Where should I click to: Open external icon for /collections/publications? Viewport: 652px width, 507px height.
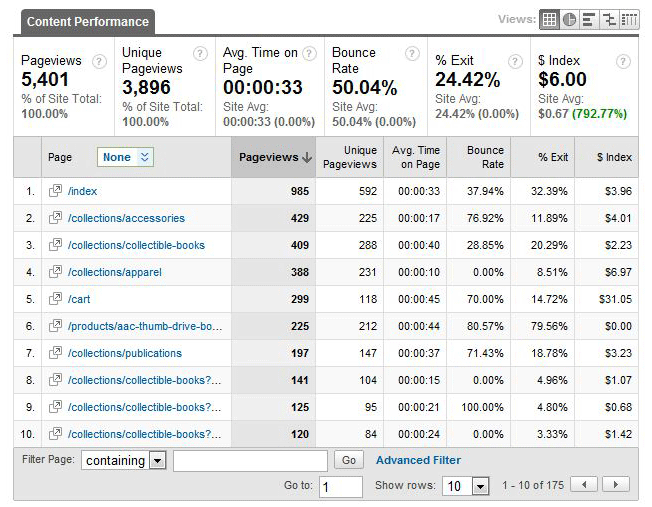55,353
